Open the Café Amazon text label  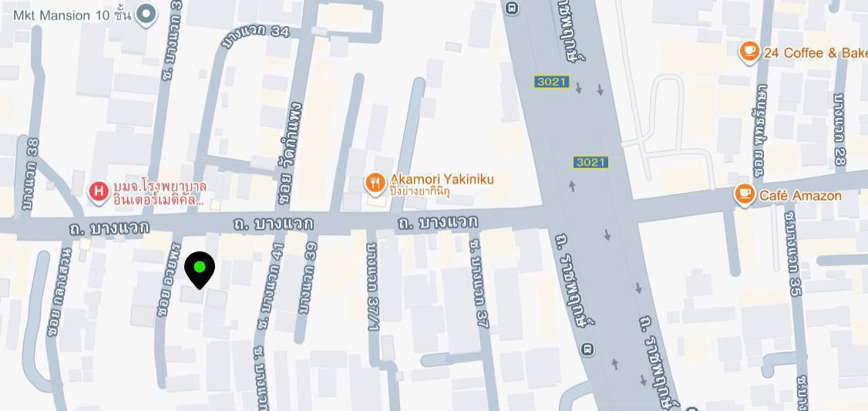click(800, 196)
